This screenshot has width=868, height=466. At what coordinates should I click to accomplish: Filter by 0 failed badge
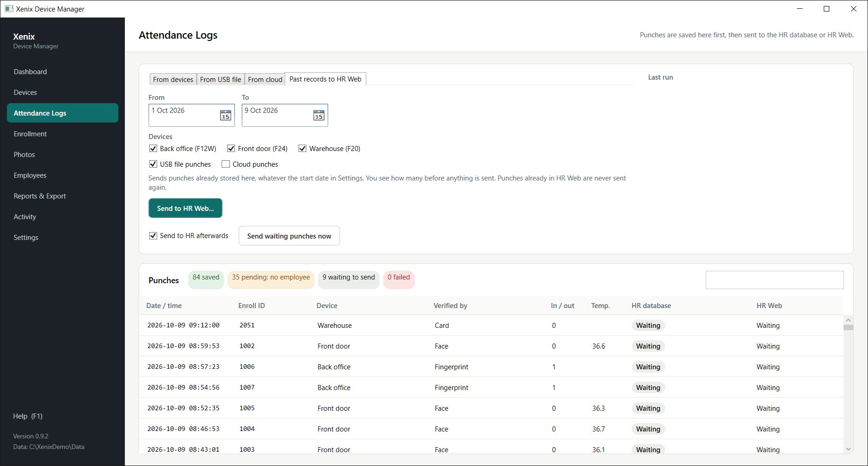[399, 280]
